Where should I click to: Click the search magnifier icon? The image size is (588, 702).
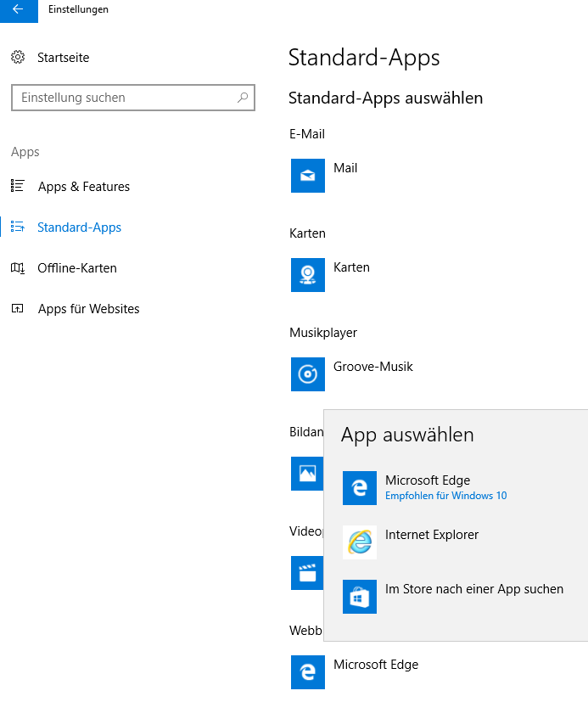coord(243,97)
